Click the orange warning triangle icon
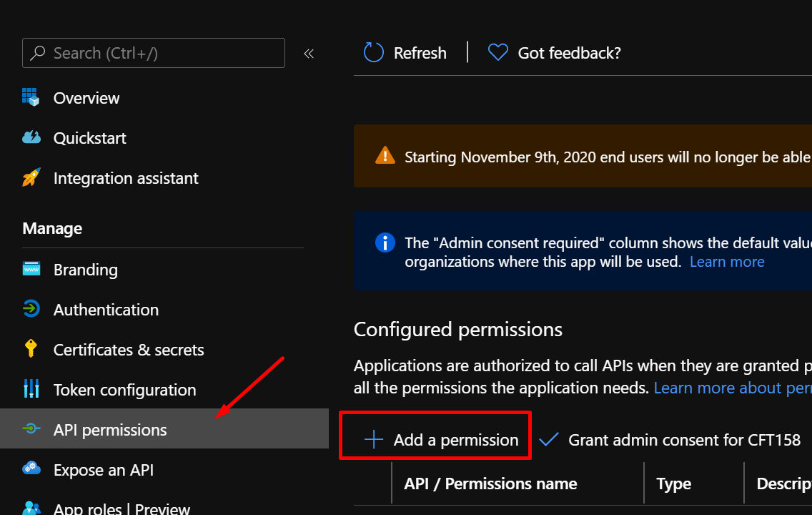The image size is (812, 515). (x=385, y=156)
